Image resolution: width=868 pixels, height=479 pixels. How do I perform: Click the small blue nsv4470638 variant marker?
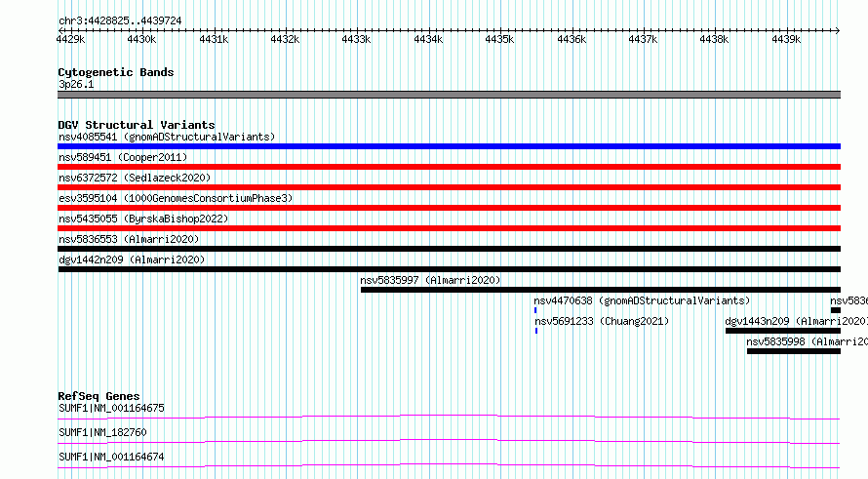point(535,310)
